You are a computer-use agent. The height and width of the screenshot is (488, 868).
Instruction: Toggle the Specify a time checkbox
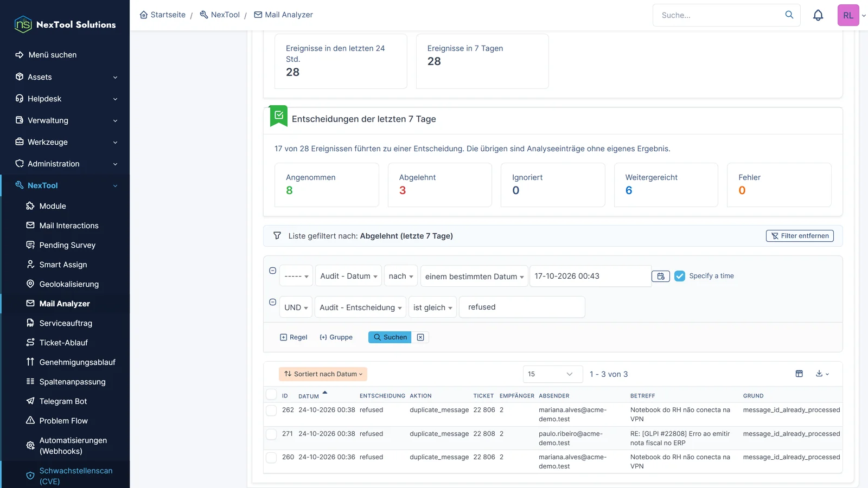(x=680, y=276)
